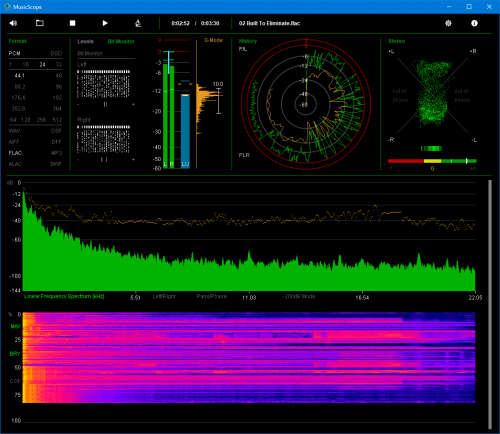The image size is (500, 434).
Task: Toggle the -200dB Mode option
Action: (299, 296)
